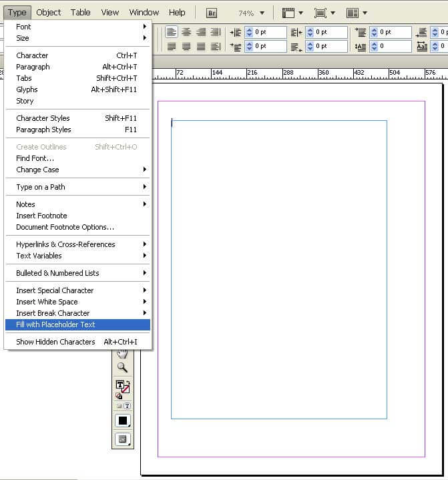Click the Default Fill and Stroke icon
This screenshot has width=448, height=480.
pos(118,396)
